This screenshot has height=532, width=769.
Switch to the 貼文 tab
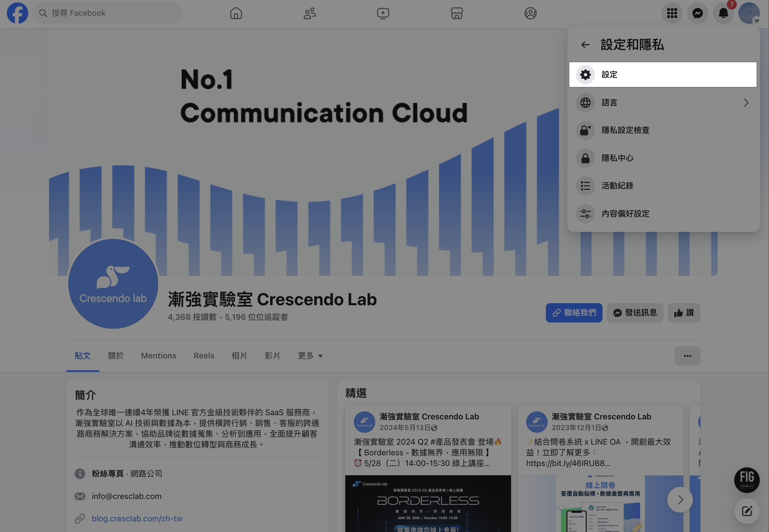(83, 356)
